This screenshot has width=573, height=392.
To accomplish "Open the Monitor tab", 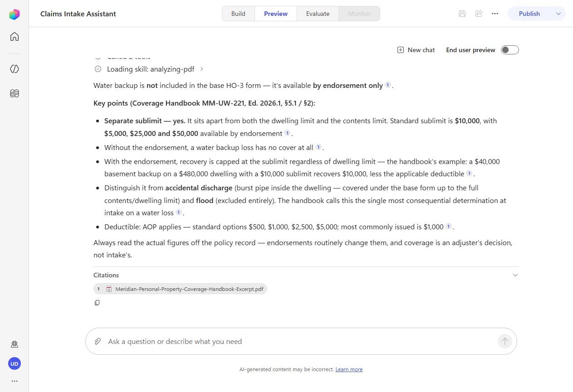I will (x=359, y=14).
